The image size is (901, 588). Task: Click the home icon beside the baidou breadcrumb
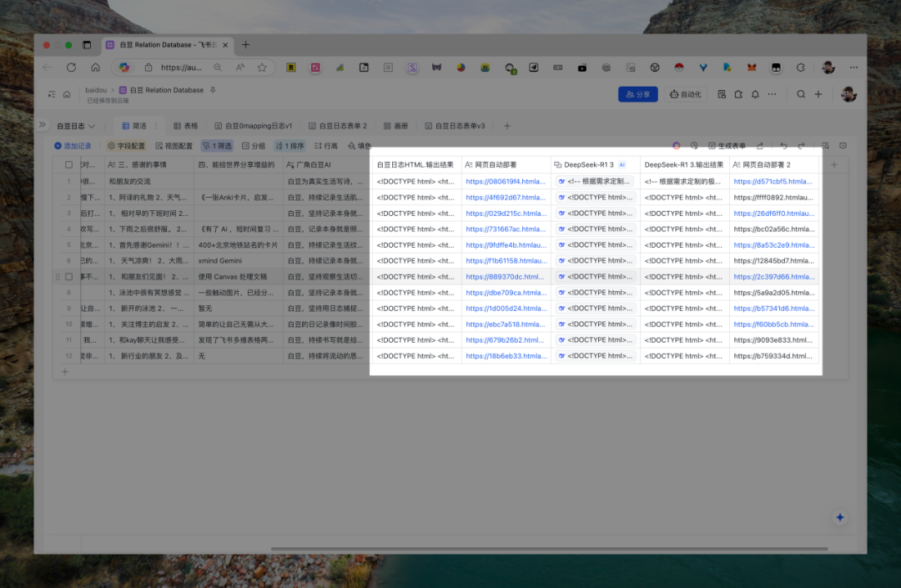[x=67, y=94]
